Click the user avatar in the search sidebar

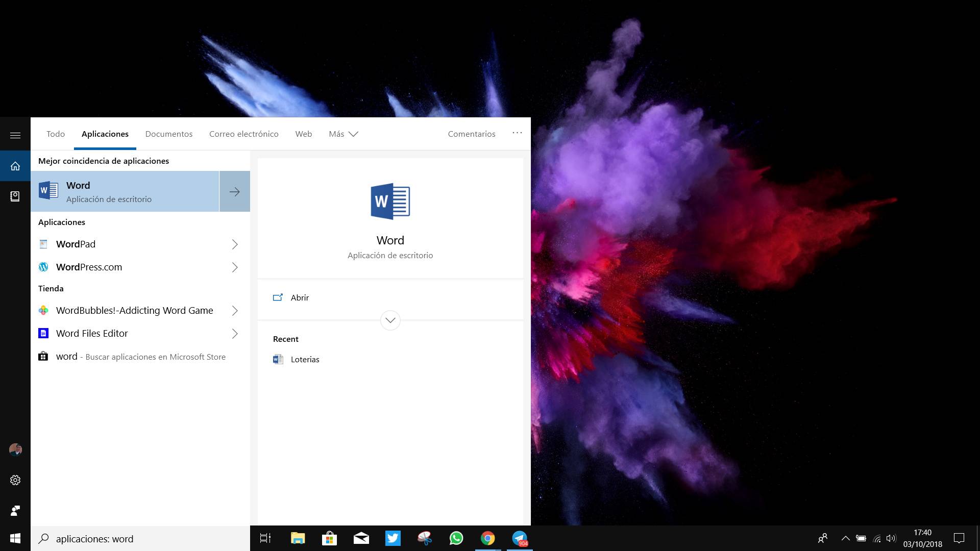click(15, 449)
